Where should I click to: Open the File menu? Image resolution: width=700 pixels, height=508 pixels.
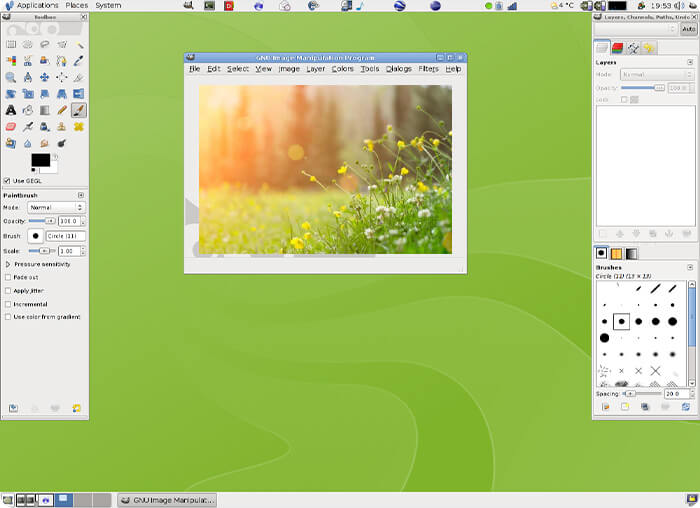pyautogui.click(x=195, y=69)
